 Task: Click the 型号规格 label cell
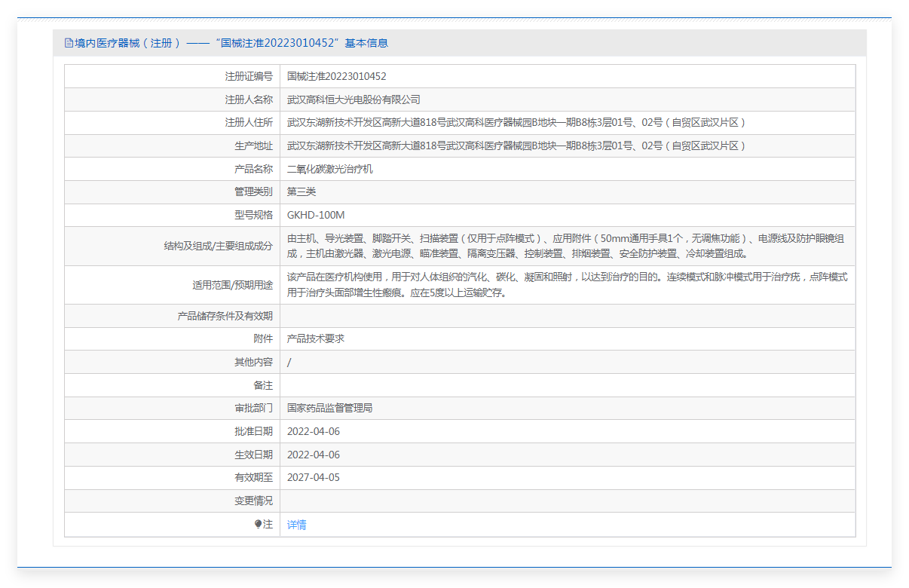click(173, 216)
